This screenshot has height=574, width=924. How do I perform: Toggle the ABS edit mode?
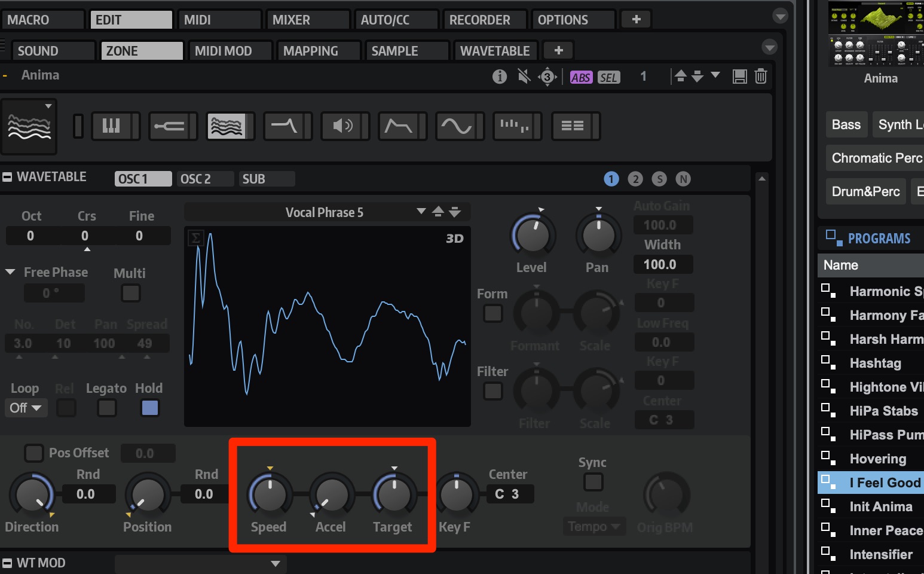click(581, 77)
